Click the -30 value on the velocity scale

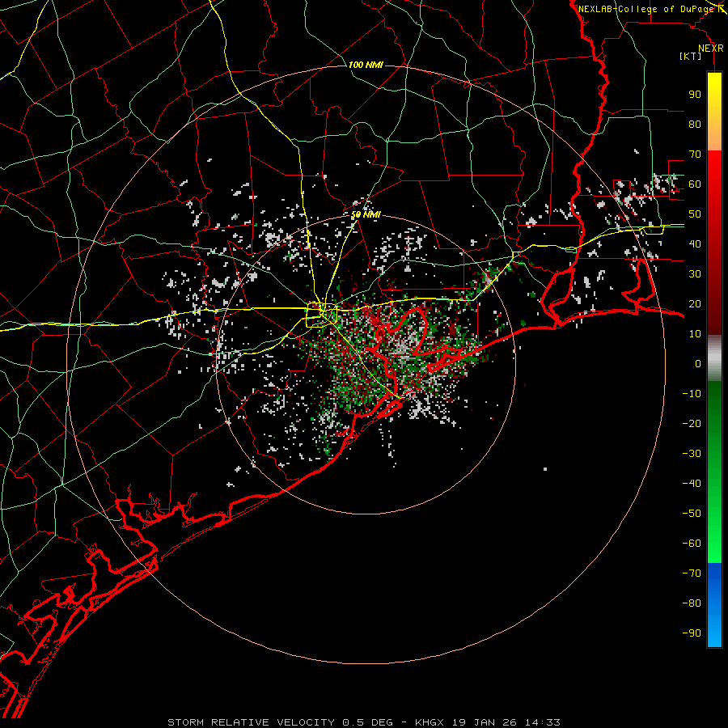[x=692, y=454]
